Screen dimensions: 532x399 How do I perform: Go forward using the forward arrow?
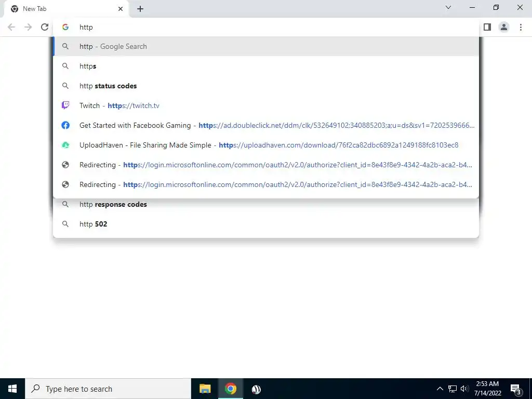coord(28,27)
